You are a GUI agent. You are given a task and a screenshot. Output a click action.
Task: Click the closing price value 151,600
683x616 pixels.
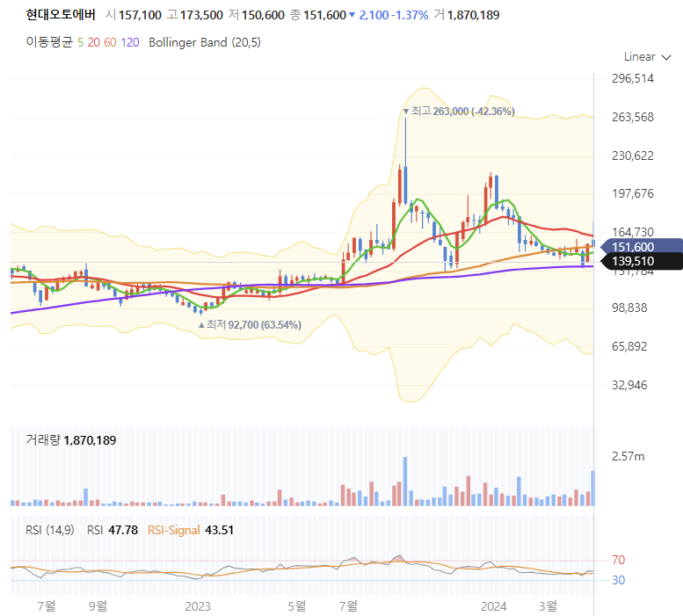(x=324, y=15)
